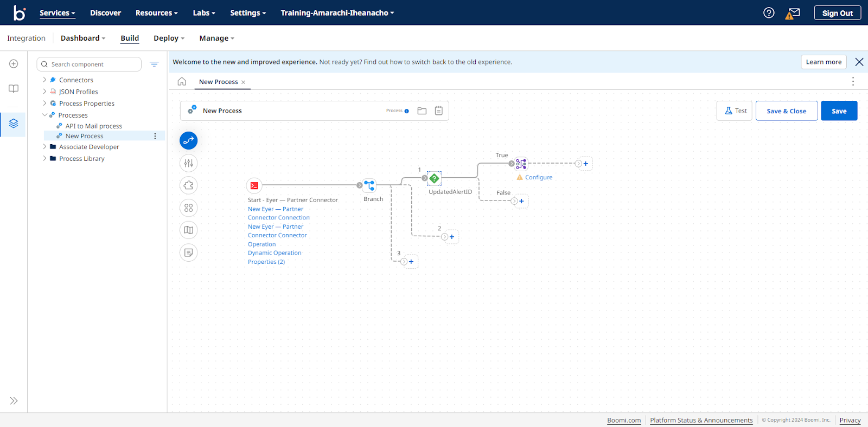Close the New Process tab
This screenshot has height=427, width=868.
(x=244, y=82)
